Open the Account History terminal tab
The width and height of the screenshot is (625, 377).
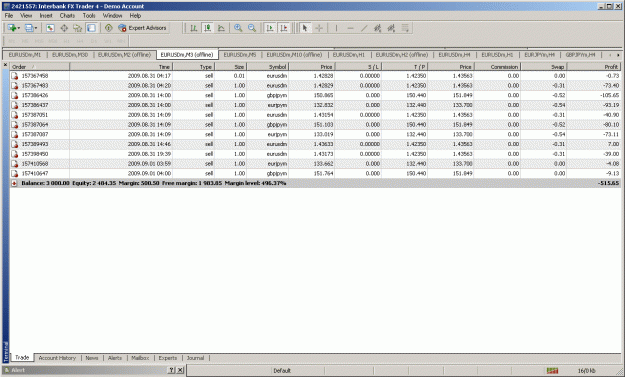tap(57, 358)
